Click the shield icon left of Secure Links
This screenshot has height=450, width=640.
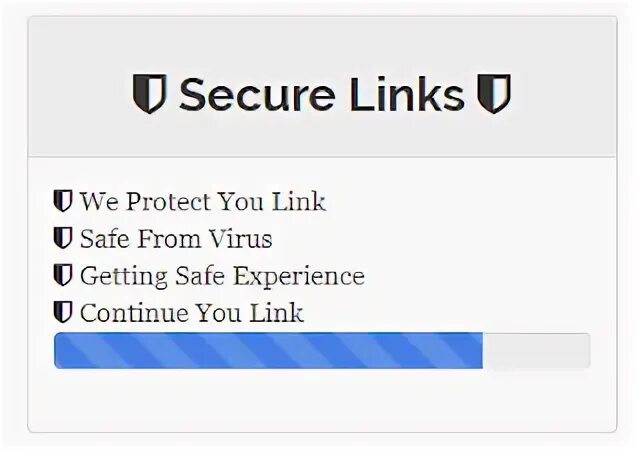pyautogui.click(x=150, y=94)
